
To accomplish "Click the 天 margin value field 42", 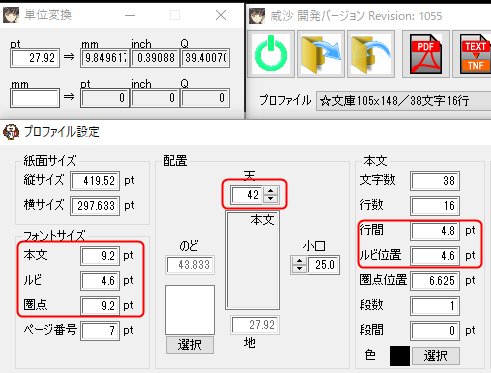I will click(247, 195).
